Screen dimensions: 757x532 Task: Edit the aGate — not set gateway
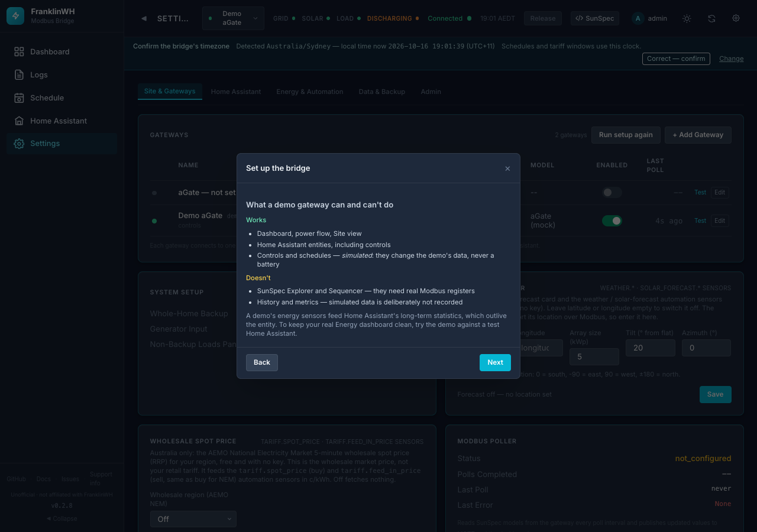pyautogui.click(x=720, y=192)
